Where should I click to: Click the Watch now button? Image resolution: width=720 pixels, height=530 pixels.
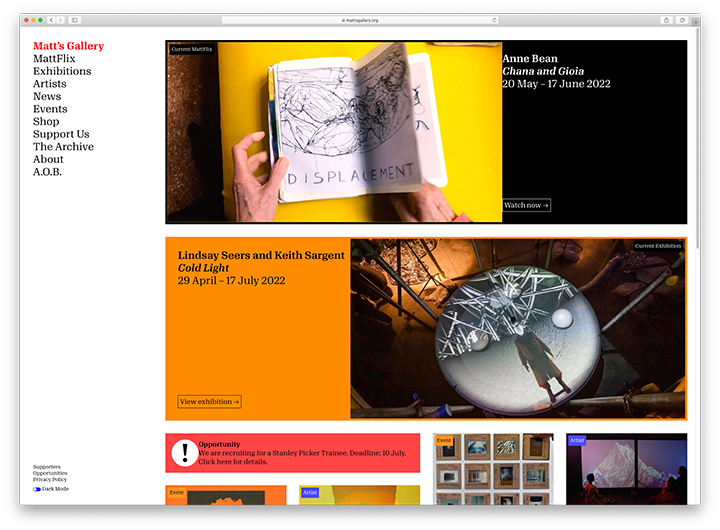pyautogui.click(x=526, y=205)
